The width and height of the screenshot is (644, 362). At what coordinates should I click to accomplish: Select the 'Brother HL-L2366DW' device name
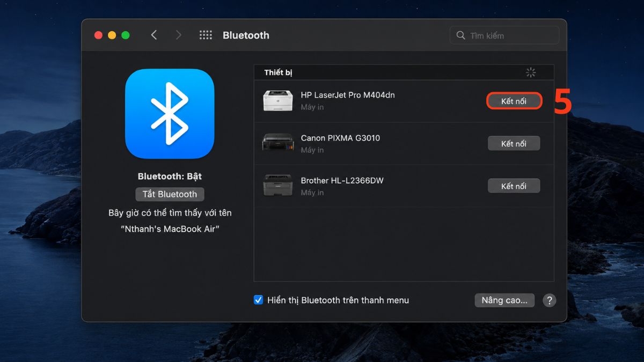point(342,181)
